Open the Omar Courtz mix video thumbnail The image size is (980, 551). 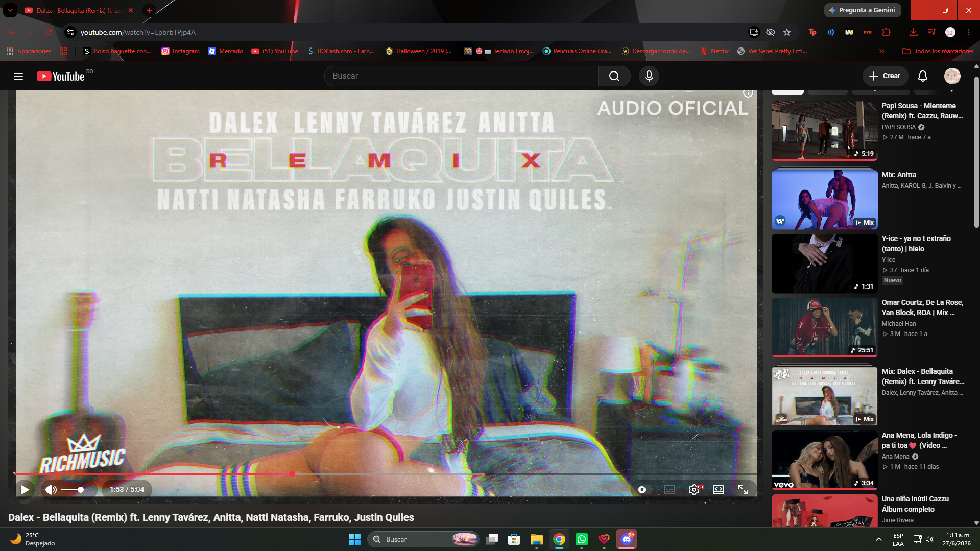point(824,327)
